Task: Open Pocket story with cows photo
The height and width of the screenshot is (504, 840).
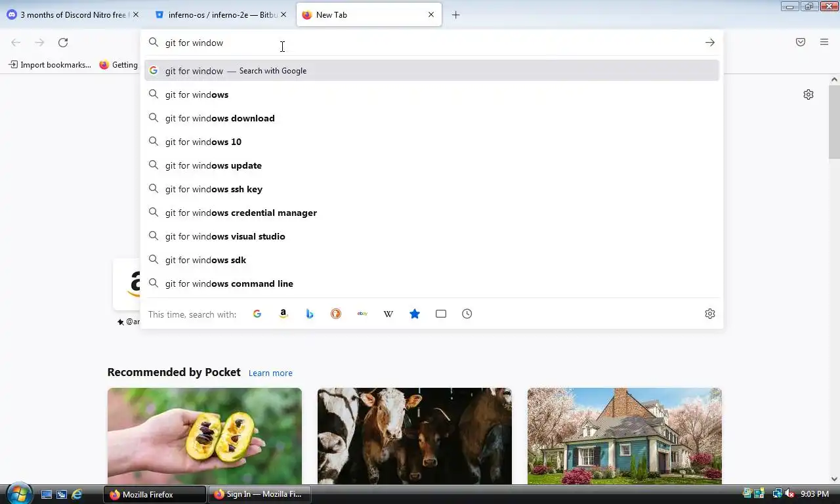Action: point(415,436)
